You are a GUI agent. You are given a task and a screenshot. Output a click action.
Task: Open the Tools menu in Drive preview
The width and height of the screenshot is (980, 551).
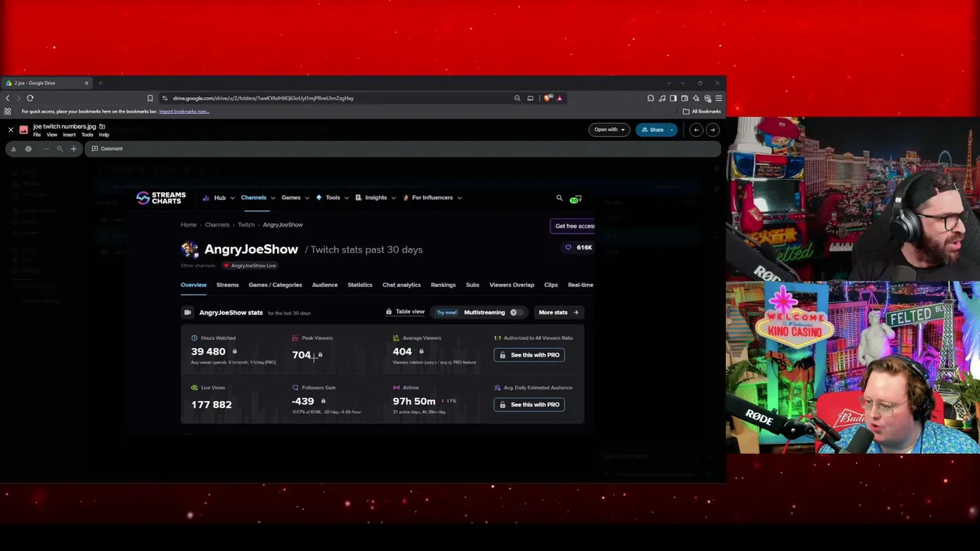point(87,135)
